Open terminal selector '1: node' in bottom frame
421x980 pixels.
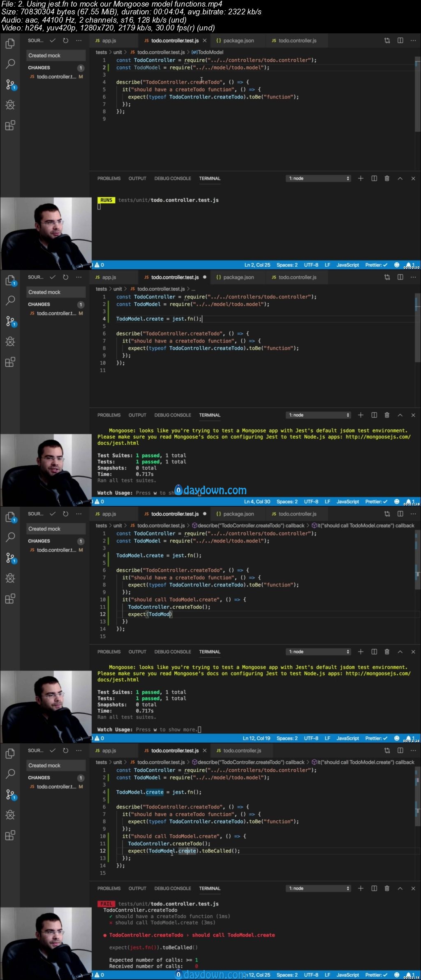pyautogui.click(x=318, y=888)
